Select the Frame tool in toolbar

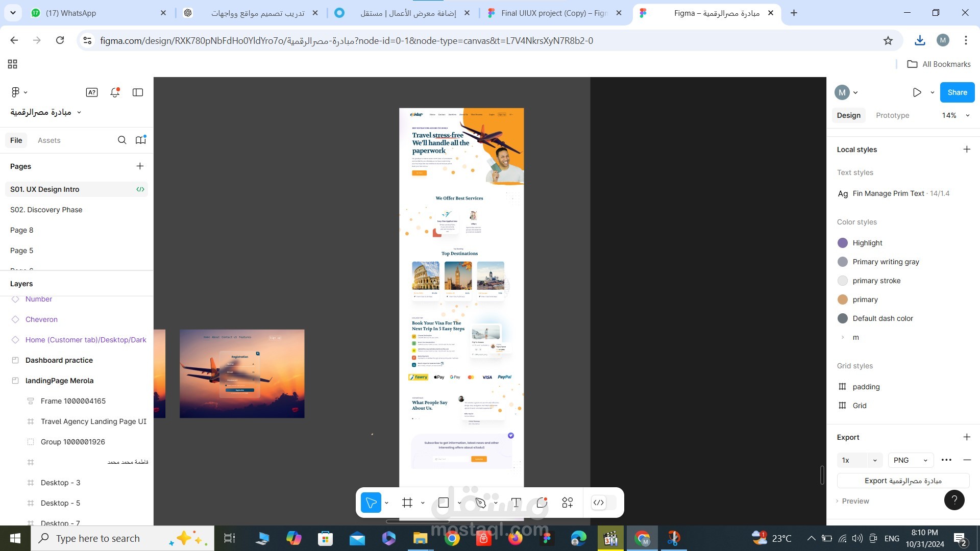(407, 503)
